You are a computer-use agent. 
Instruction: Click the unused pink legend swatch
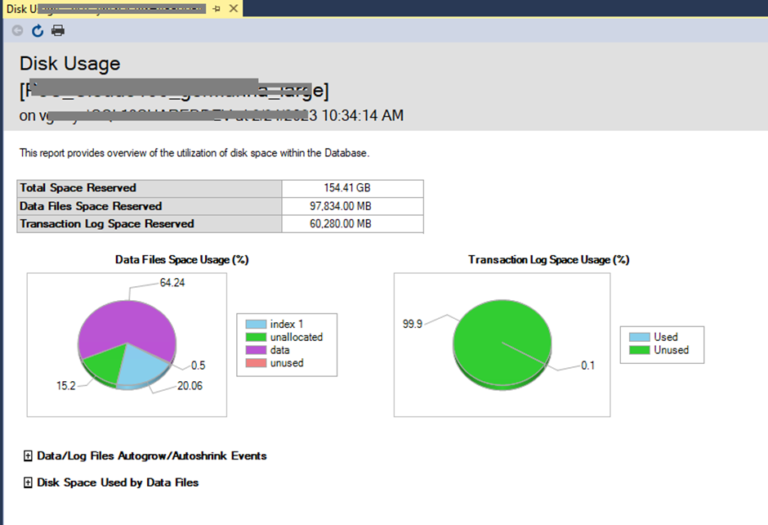256,363
